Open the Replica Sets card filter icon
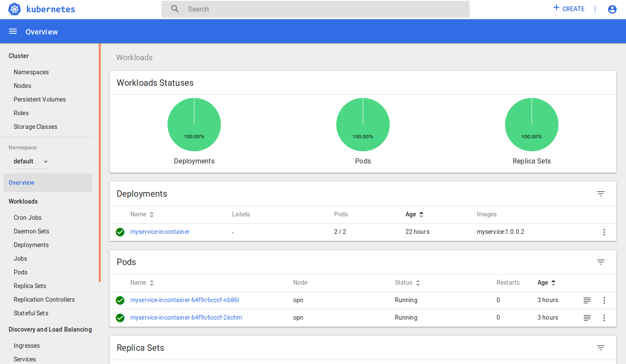626x364 pixels. (601, 348)
